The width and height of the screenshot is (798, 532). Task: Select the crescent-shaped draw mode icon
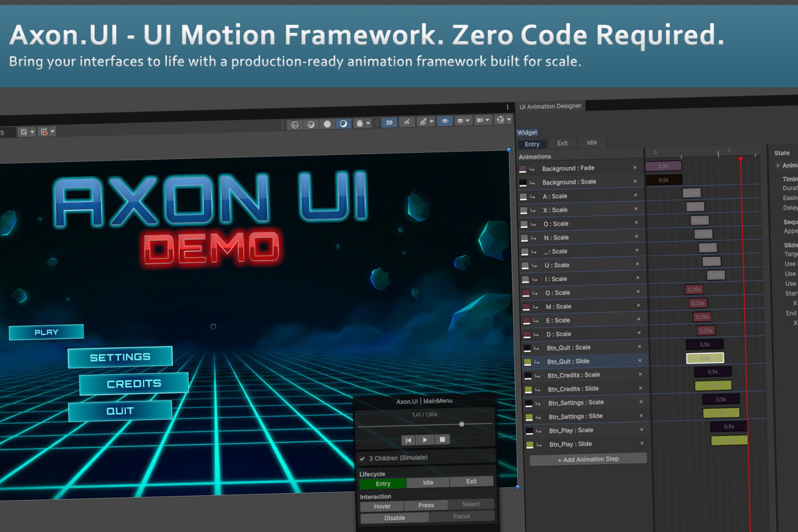coord(343,124)
